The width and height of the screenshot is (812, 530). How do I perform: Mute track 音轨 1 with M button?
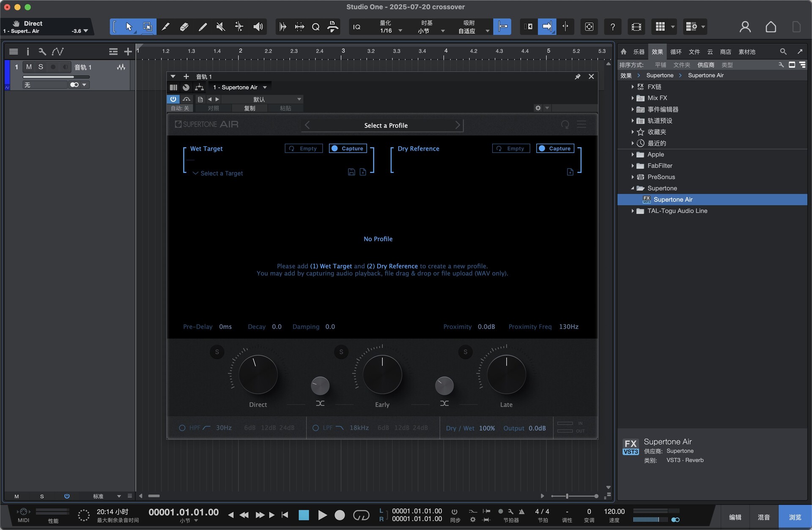29,67
